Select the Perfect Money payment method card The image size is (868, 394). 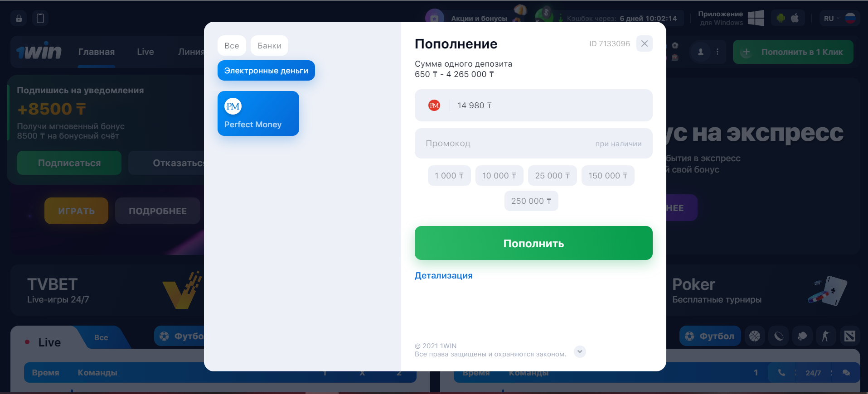point(258,113)
